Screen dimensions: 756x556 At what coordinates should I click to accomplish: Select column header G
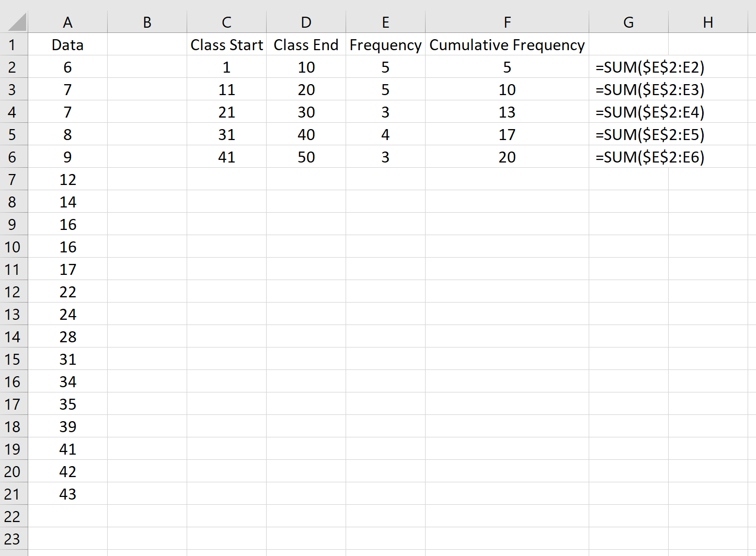(x=628, y=22)
